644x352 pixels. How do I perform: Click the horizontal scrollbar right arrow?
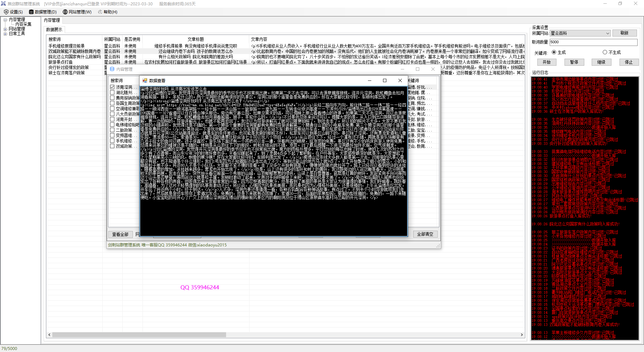point(522,335)
